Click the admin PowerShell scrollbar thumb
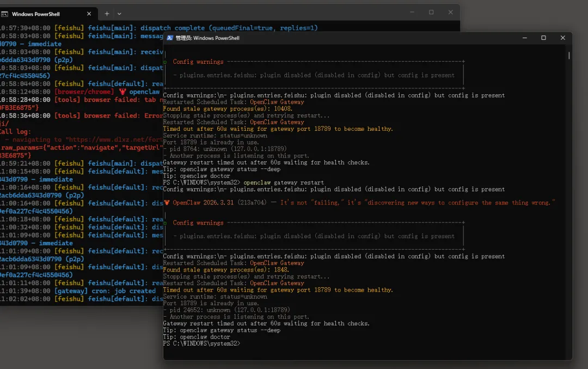This screenshot has height=369, width=588. (569, 56)
